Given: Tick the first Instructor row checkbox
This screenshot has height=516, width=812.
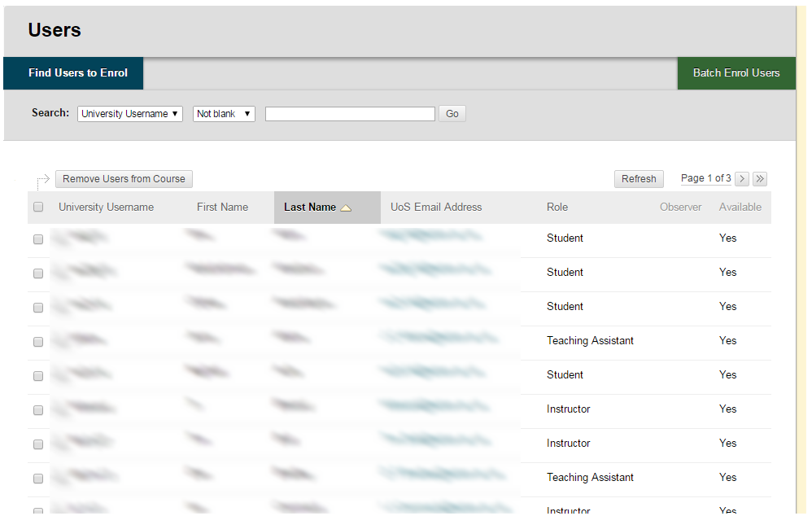Looking at the screenshot, I should [x=38, y=410].
